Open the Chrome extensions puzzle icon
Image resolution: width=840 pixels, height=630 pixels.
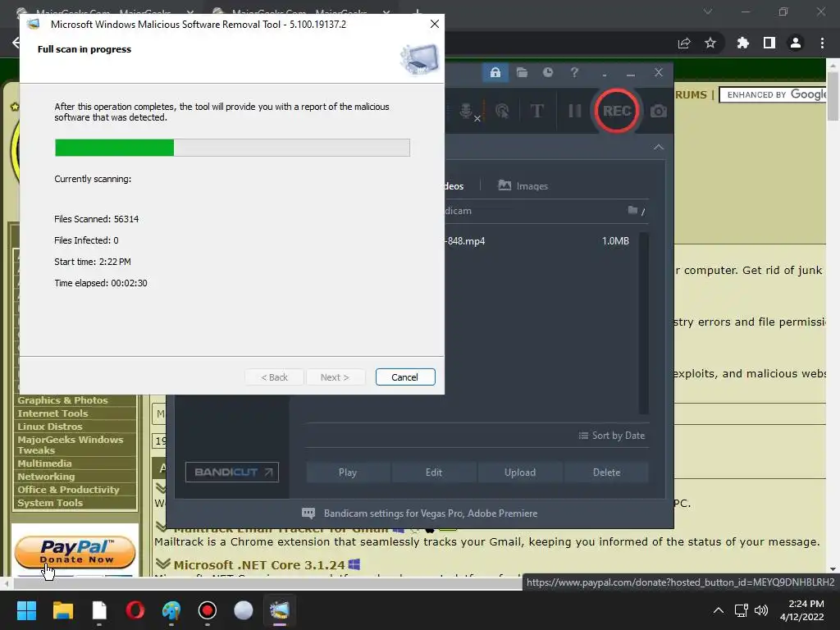click(742, 43)
